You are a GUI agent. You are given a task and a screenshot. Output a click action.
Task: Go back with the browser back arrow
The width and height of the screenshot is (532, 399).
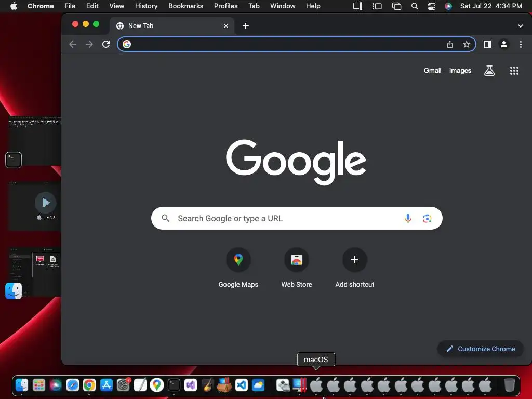[x=73, y=44]
